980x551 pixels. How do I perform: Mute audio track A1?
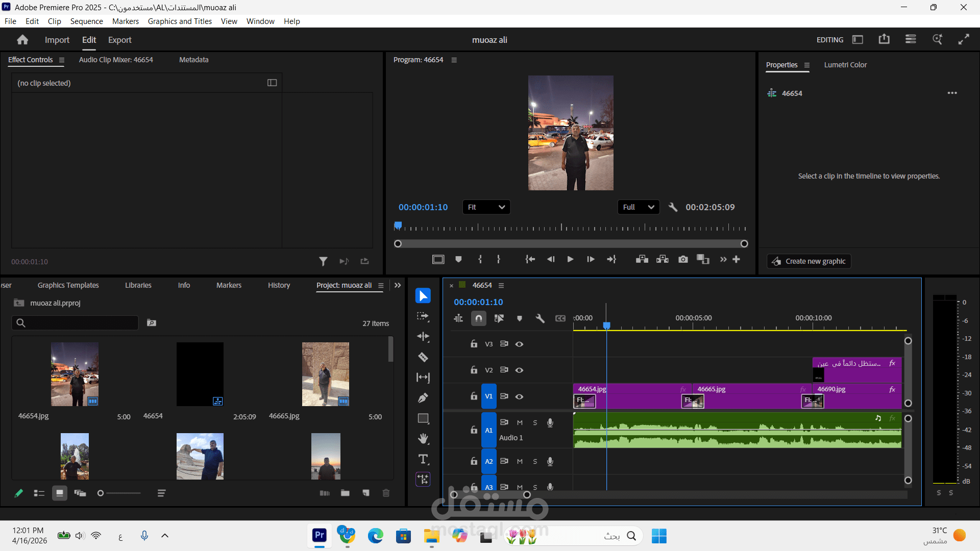pyautogui.click(x=520, y=422)
